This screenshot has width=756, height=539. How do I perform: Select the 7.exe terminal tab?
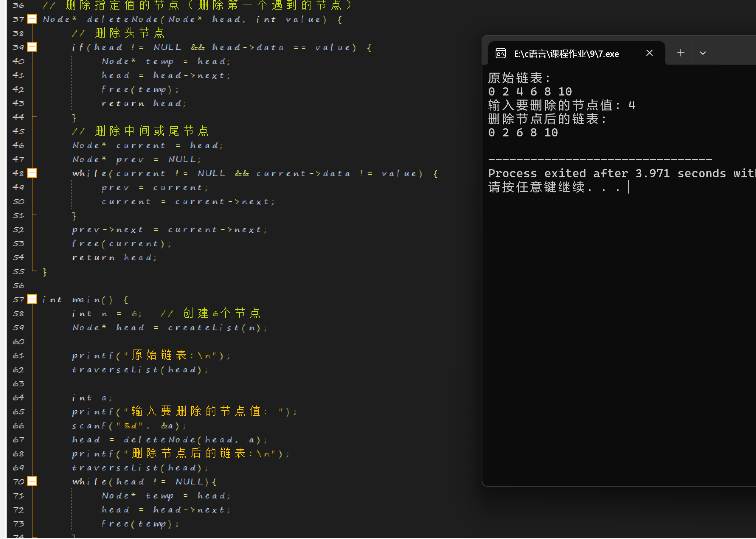click(566, 54)
